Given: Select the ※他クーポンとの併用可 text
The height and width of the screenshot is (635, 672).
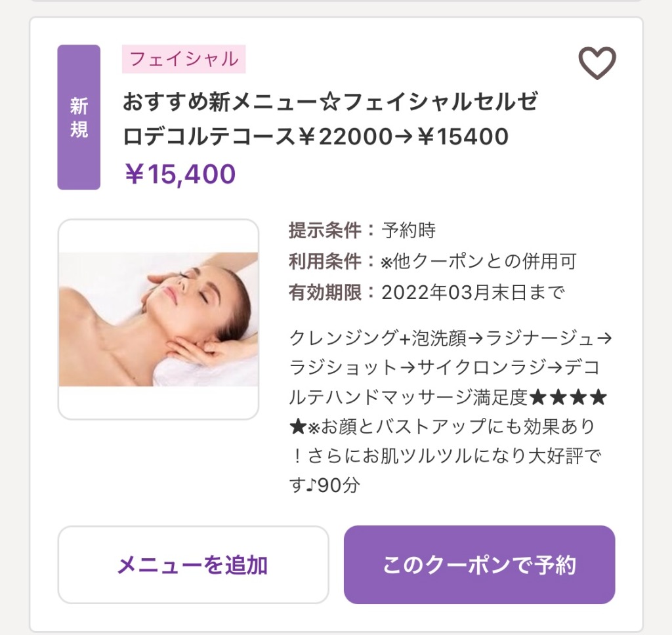Looking at the screenshot, I should (478, 262).
